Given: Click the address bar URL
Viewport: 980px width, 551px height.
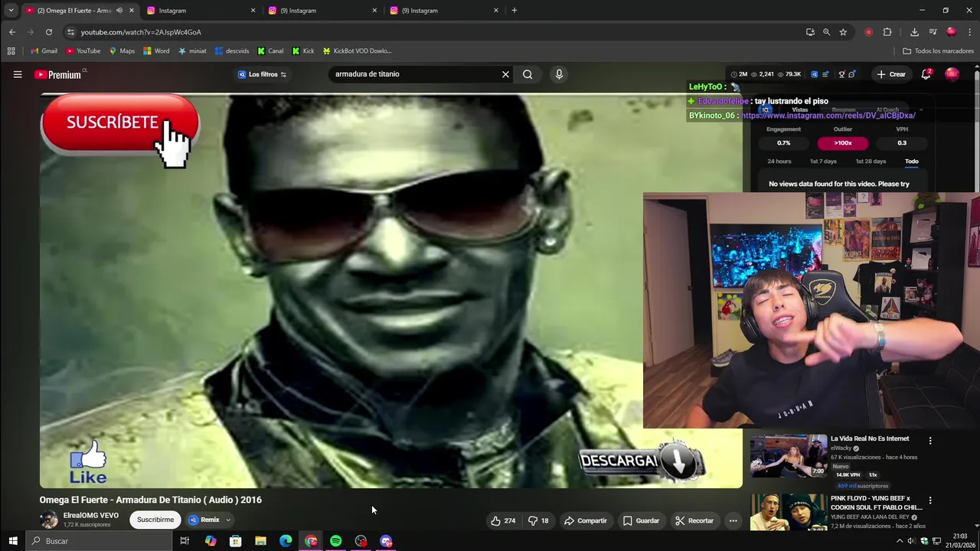Looking at the screenshot, I should pos(141,32).
